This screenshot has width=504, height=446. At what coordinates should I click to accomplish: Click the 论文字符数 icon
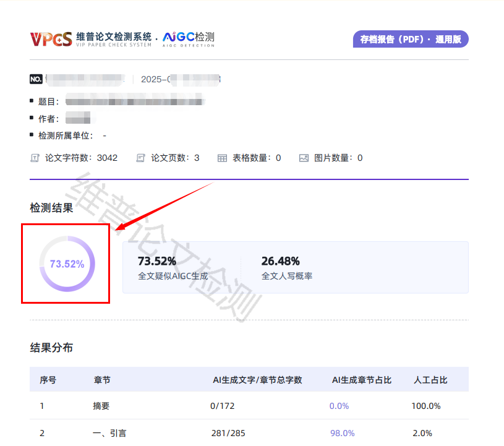[35, 158]
